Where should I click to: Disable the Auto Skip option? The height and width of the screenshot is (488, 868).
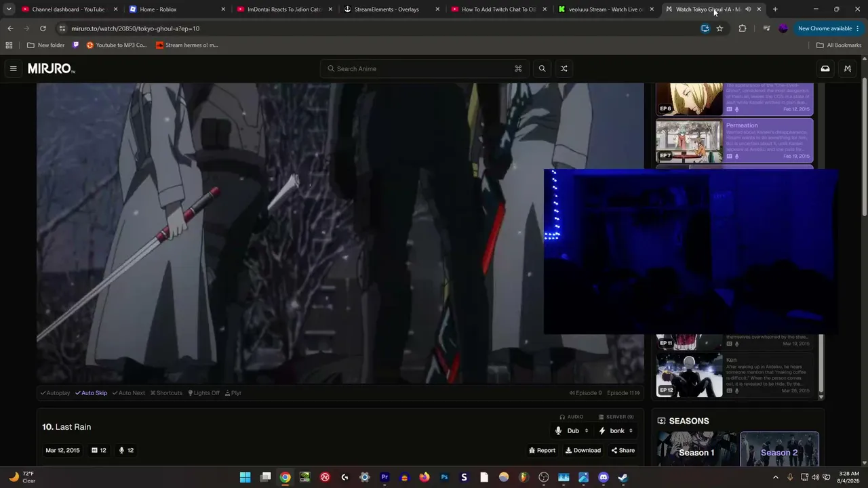click(91, 393)
